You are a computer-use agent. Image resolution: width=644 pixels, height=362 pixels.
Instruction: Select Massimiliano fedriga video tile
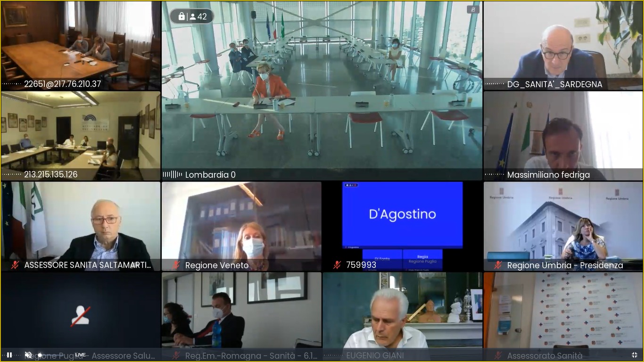563,136
